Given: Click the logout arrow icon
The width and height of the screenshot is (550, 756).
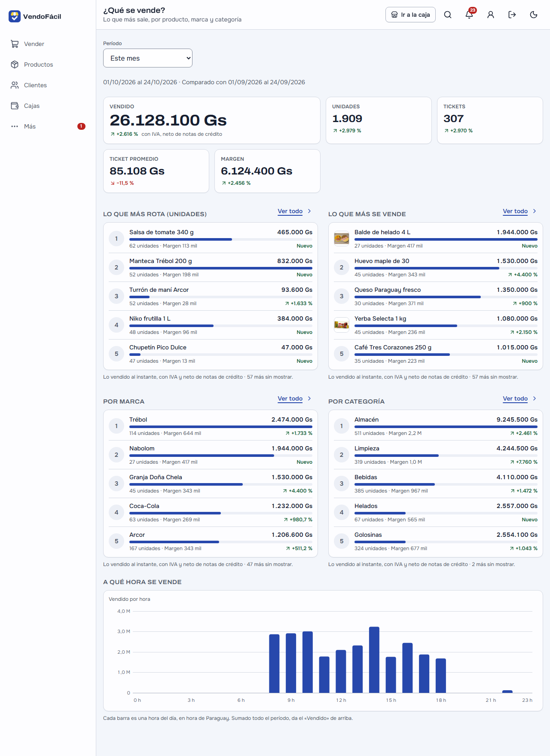Looking at the screenshot, I should click(x=512, y=15).
